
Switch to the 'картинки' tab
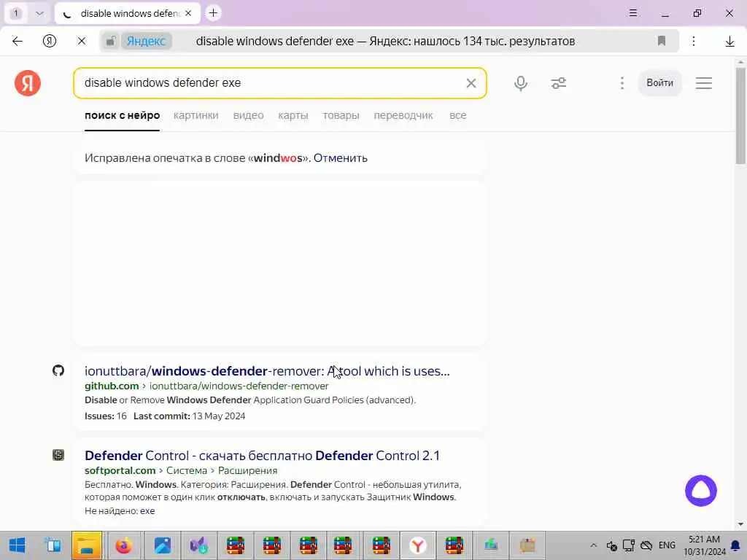click(196, 115)
